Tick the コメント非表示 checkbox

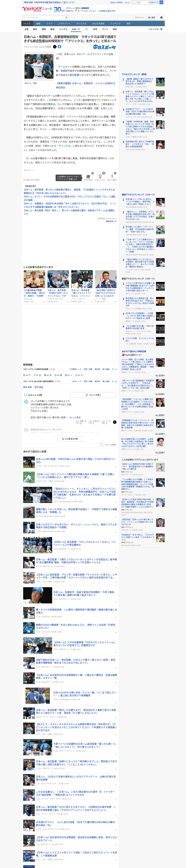point(102,445)
